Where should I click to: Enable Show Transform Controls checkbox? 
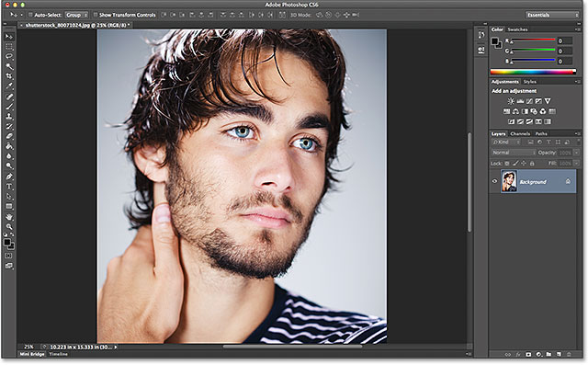[x=96, y=15]
